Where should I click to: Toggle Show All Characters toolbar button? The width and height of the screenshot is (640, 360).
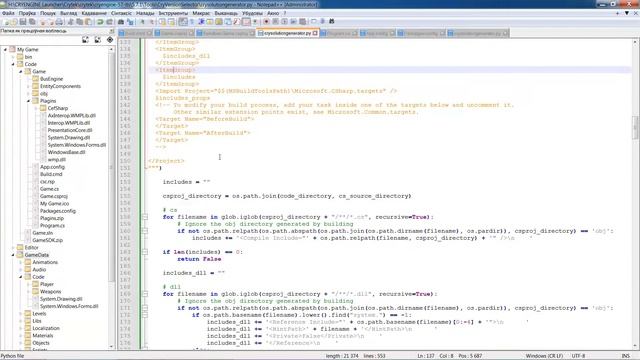192,21
